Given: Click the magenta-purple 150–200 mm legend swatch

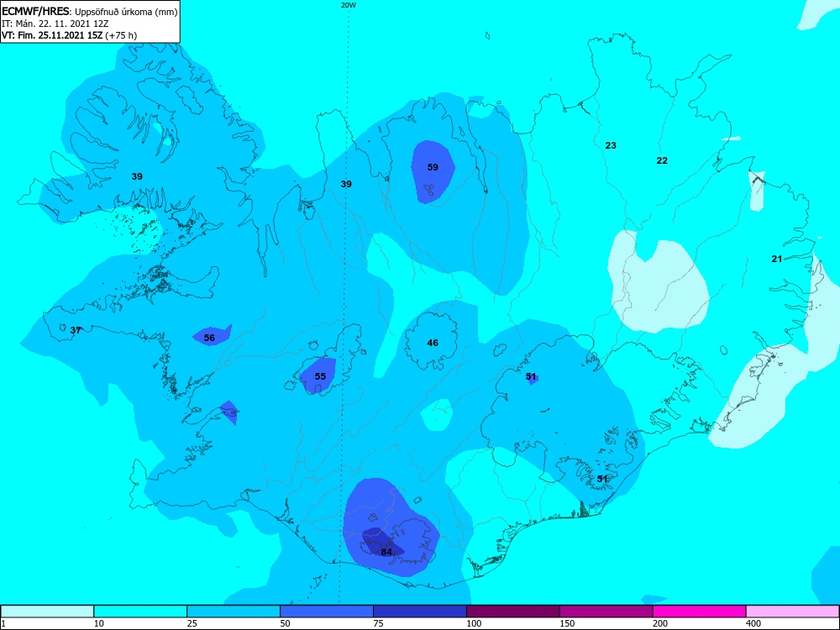Looking at the screenshot, I should (x=606, y=612).
